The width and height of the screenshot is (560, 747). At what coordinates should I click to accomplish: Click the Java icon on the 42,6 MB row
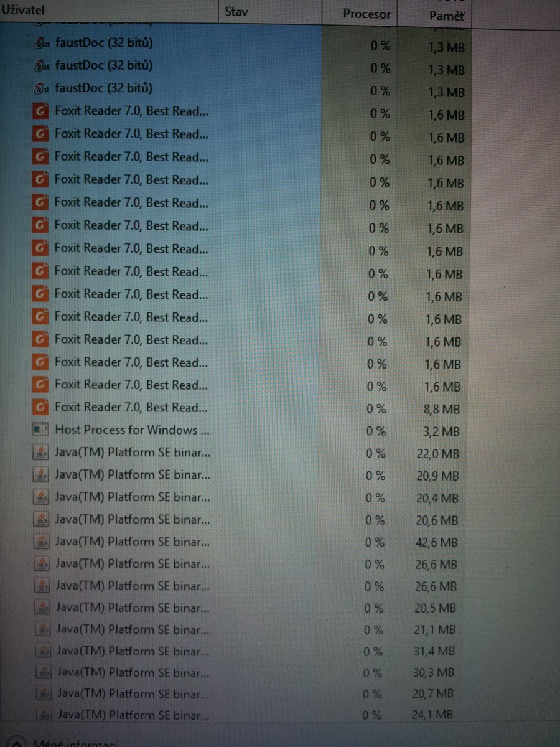coord(42,542)
